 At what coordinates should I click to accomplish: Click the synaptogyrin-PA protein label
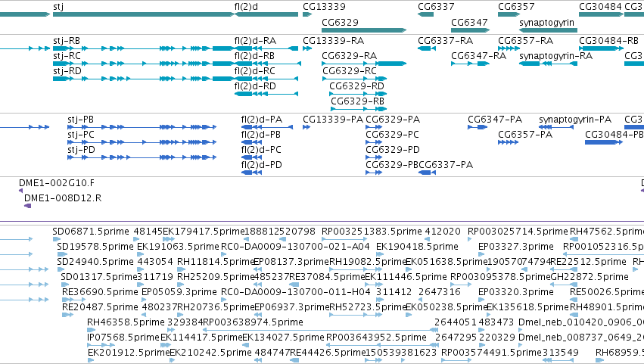click(x=575, y=120)
